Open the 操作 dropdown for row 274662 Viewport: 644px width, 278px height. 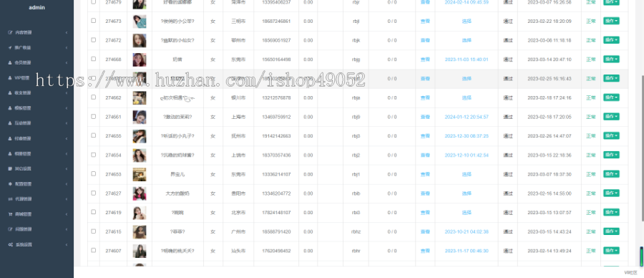[x=611, y=97]
